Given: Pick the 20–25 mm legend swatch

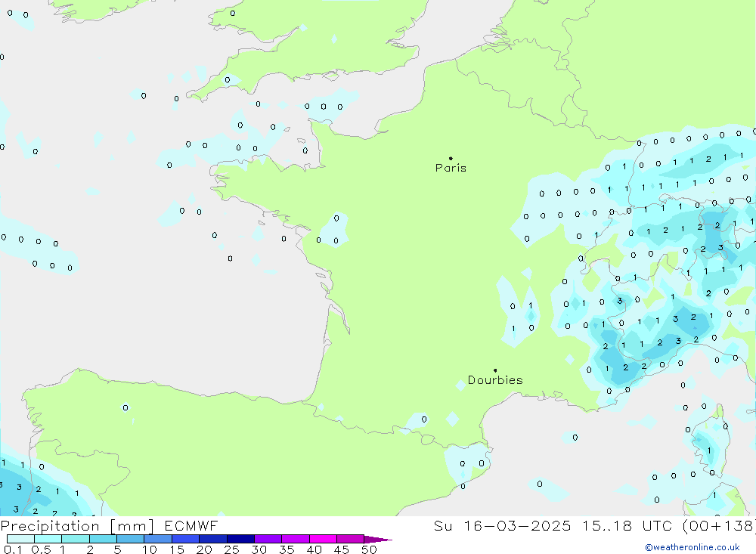Looking at the screenshot, I should tap(213, 539).
